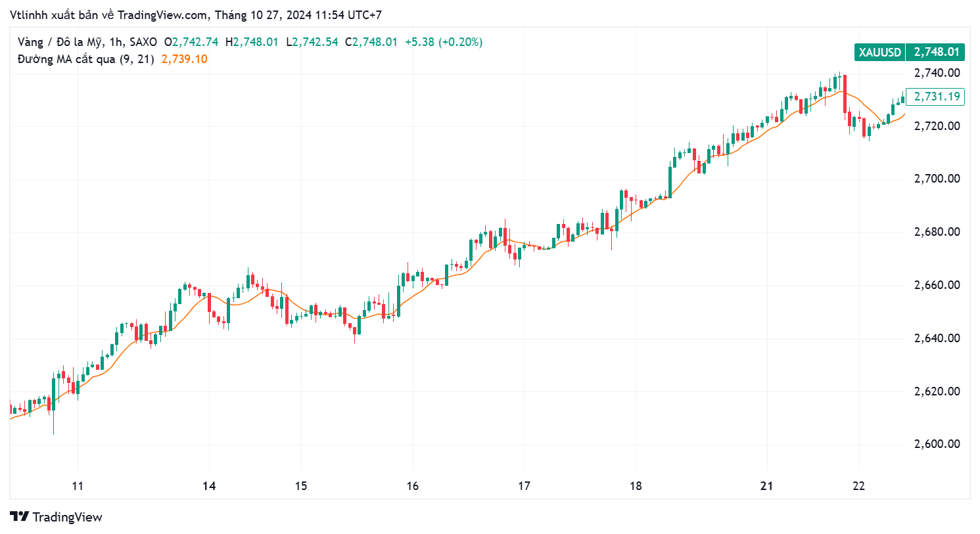The height and width of the screenshot is (534, 980).
Task: Click the 2,700.00 price axis label
Action: pyautogui.click(x=937, y=179)
